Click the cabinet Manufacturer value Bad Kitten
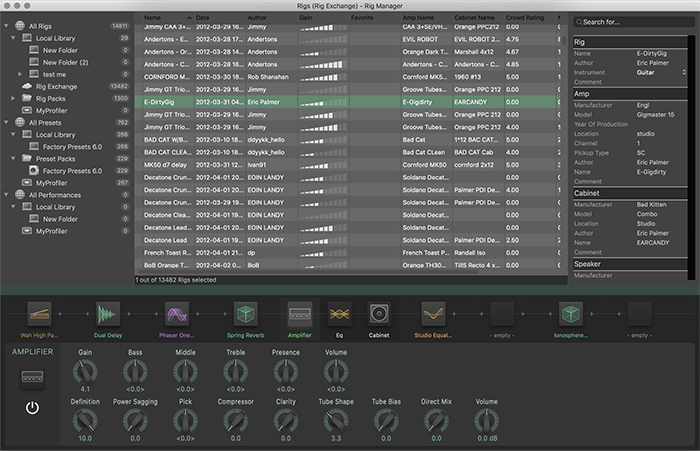The height and width of the screenshot is (451, 700). [x=651, y=205]
